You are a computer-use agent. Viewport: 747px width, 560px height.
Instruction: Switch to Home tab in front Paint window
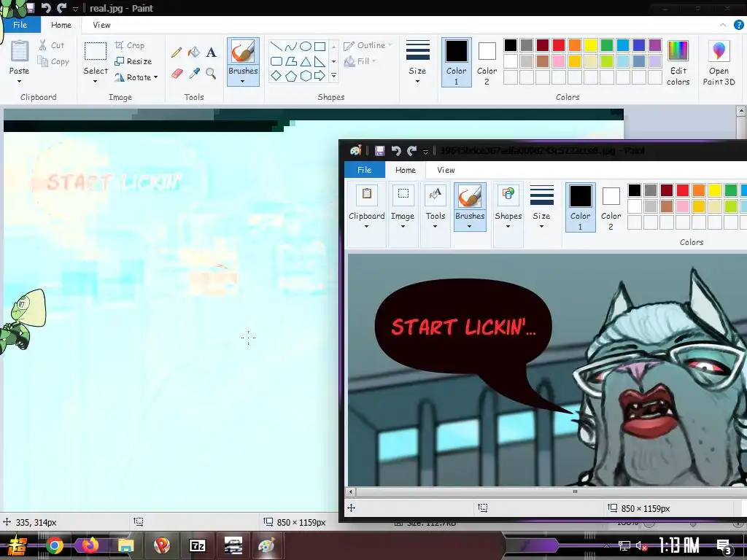click(406, 170)
